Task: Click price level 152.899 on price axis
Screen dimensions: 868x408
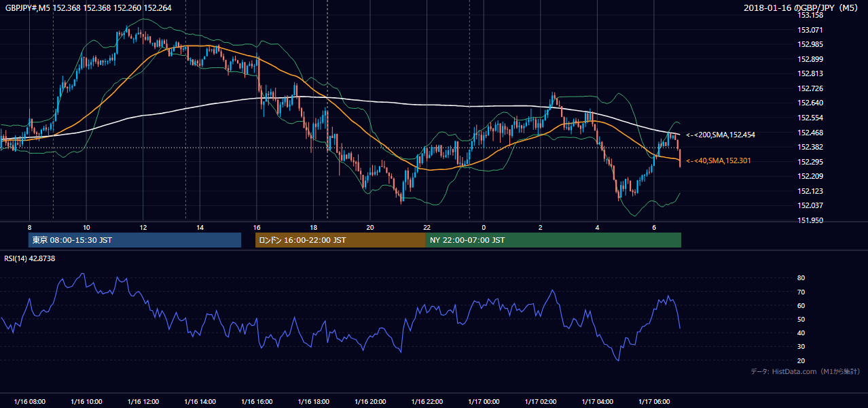Action: tap(810, 59)
